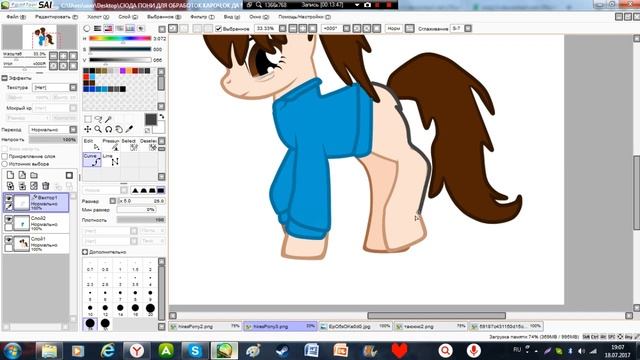The height and width of the screenshot is (360, 640).
Task: Adjust the Плотность density slider
Action: point(141,220)
